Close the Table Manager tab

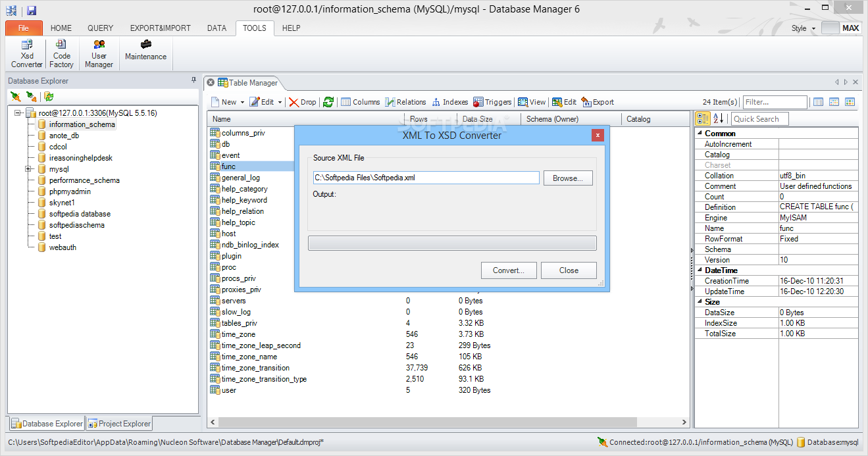pyautogui.click(x=211, y=83)
